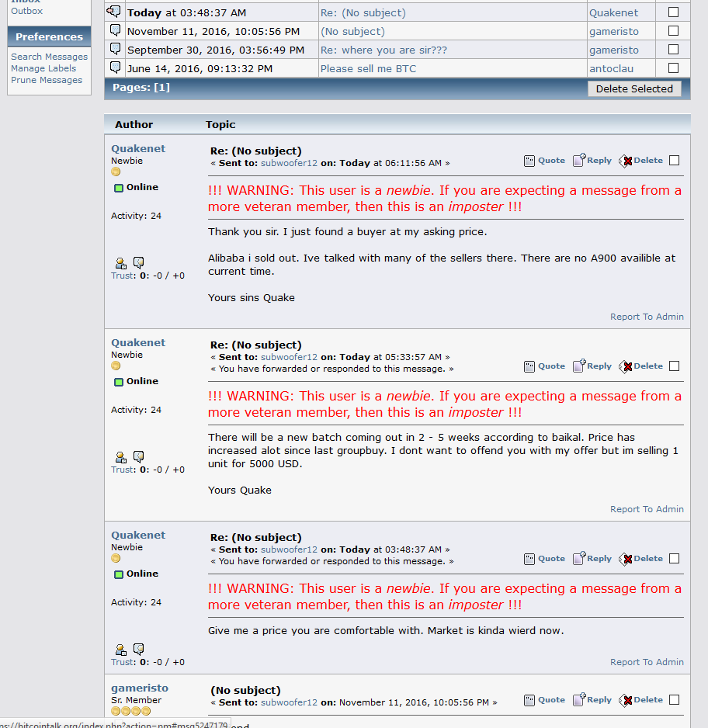Open 'Please sell me BTC' message
The image size is (708, 728).
(368, 69)
